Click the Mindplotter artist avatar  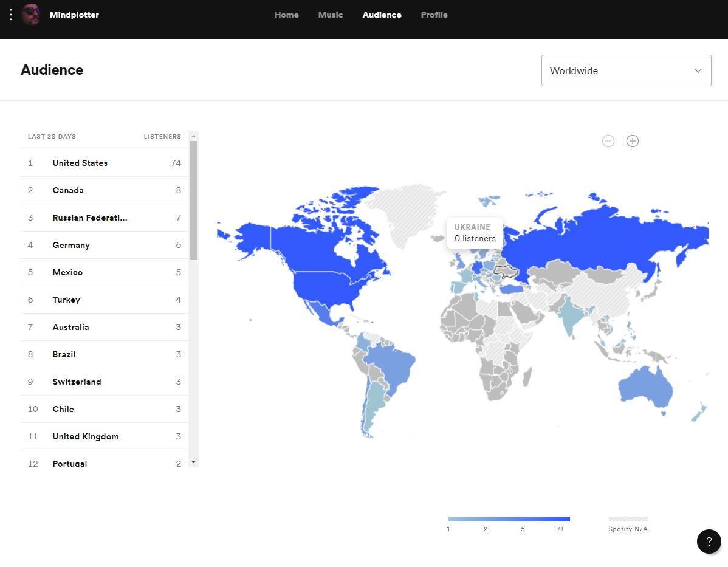click(x=31, y=15)
